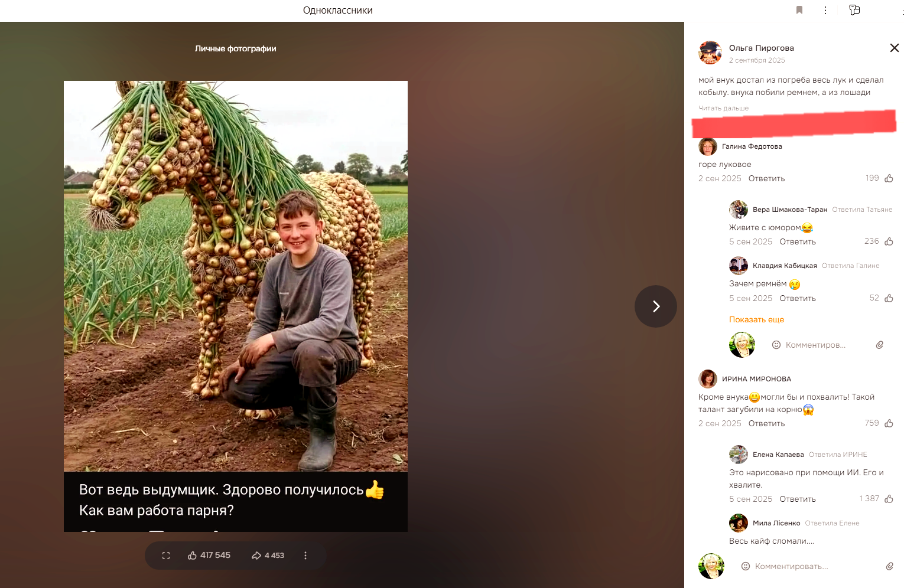Open Ольга Пирогова's profile avatar
Viewport: 904px width, 588px height.
point(710,53)
